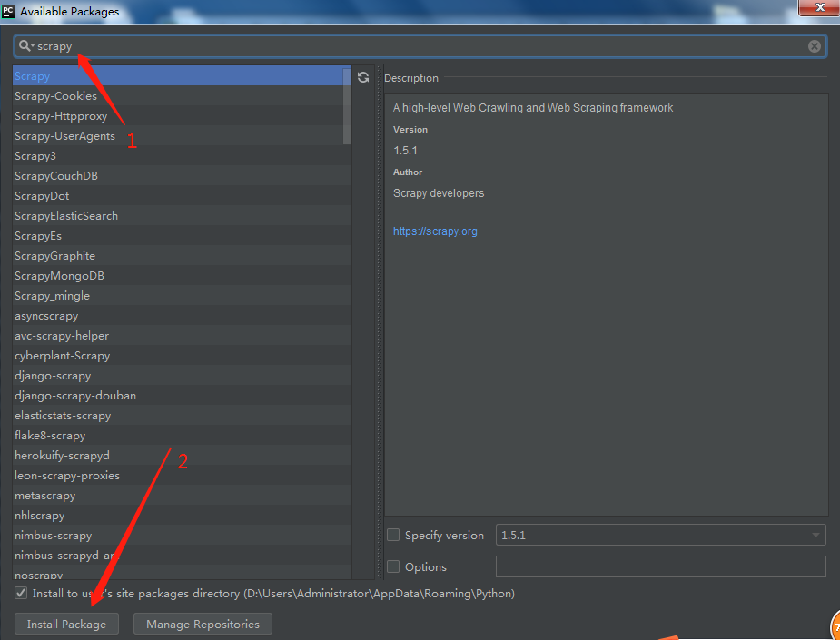Select the Scrapy package
840x640 pixels.
[x=182, y=76]
